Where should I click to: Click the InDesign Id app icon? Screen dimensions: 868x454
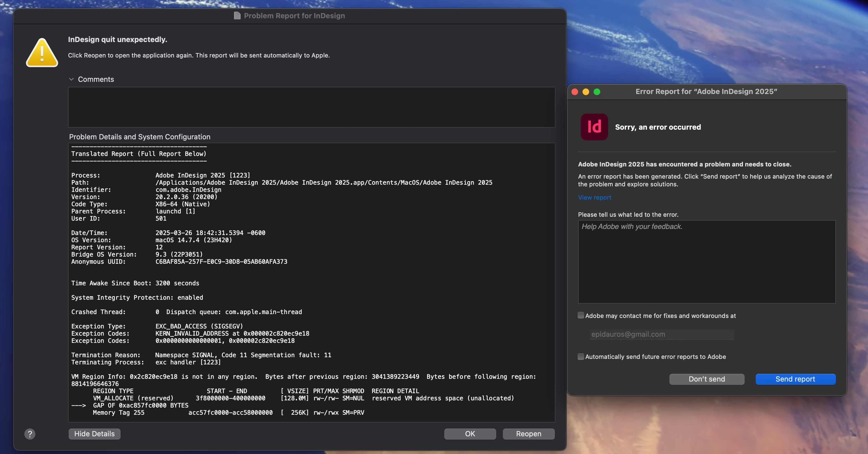point(594,127)
